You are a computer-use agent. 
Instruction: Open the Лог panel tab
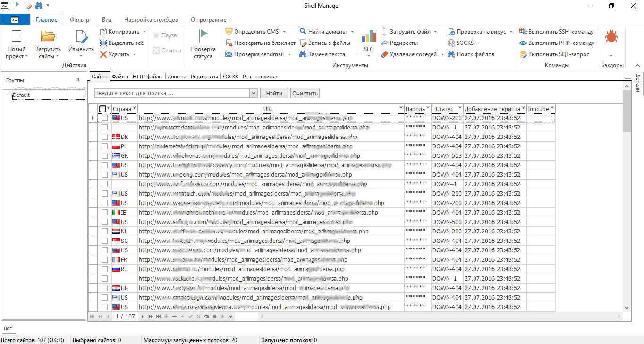(8, 328)
